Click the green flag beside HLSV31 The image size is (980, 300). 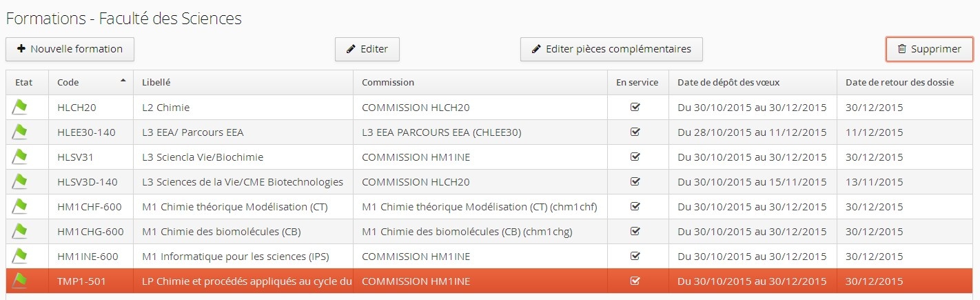point(19,157)
